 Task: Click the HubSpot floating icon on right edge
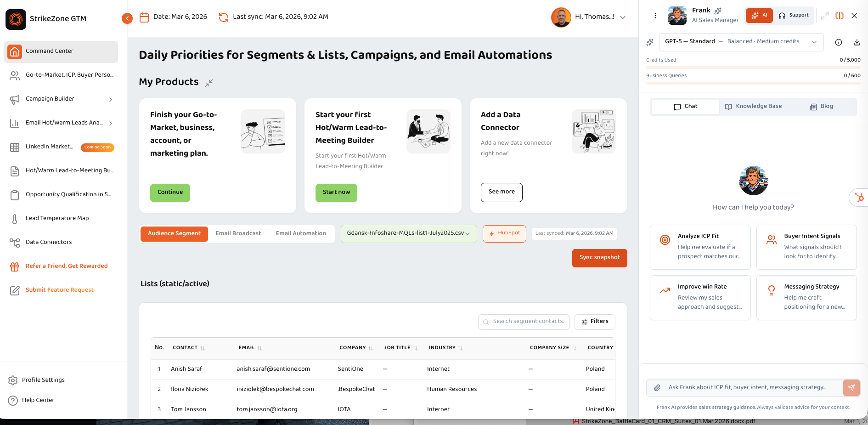pyautogui.click(x=859, y=198)
